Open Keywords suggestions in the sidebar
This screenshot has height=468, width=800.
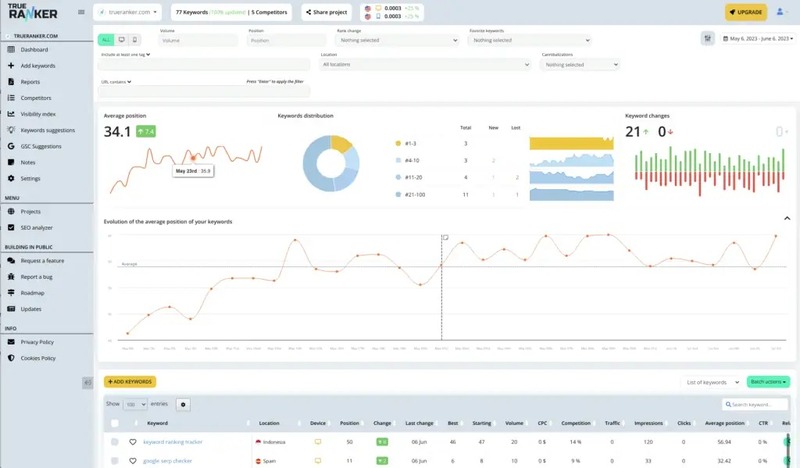[x=47, y=130]
